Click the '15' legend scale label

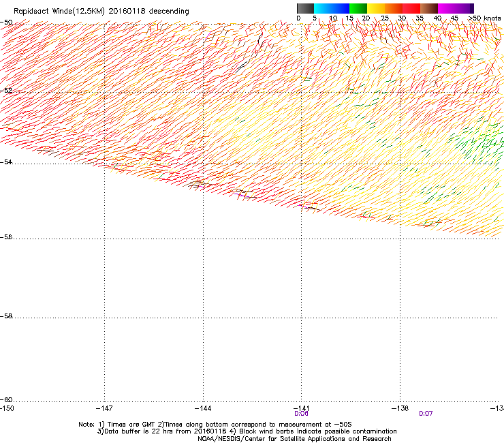tap(349, 18)
